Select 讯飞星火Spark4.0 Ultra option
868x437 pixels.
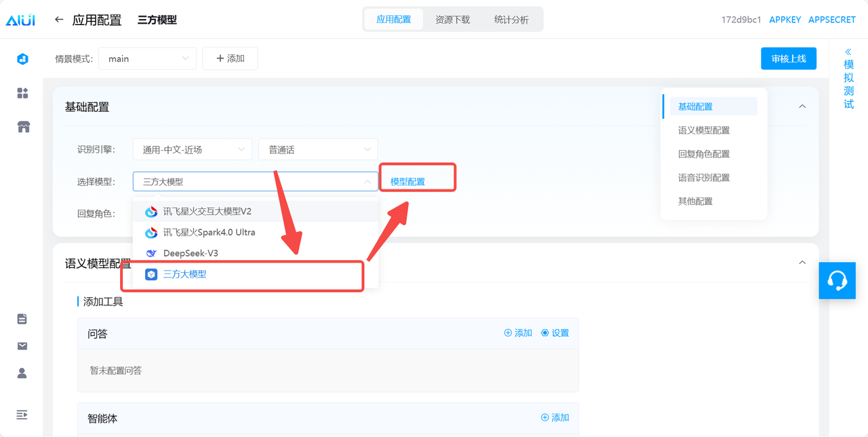pyautogui.click(x=256, y=233)
